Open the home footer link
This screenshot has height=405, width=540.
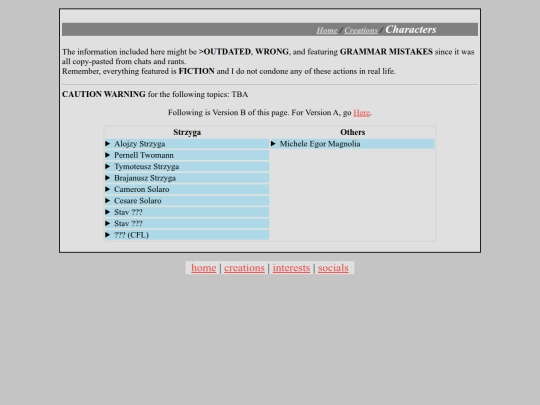(204, 268)
